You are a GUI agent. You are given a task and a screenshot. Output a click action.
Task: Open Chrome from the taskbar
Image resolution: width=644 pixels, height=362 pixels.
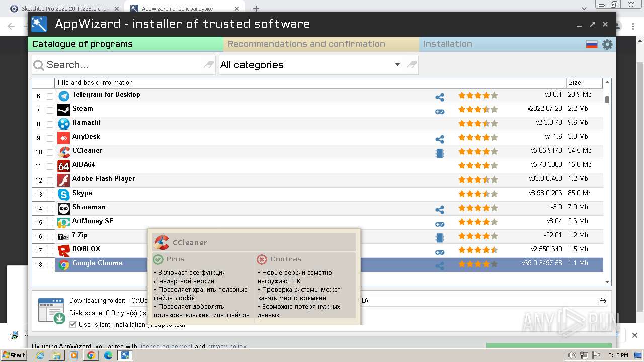coord(91,355)
